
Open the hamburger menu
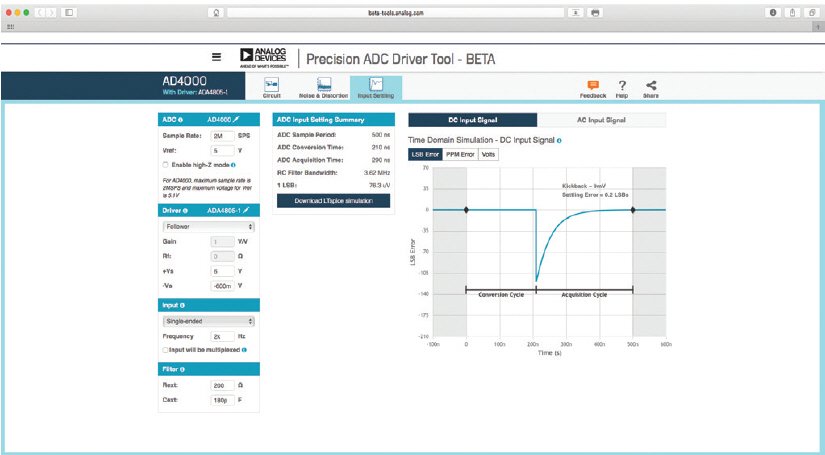216,57
